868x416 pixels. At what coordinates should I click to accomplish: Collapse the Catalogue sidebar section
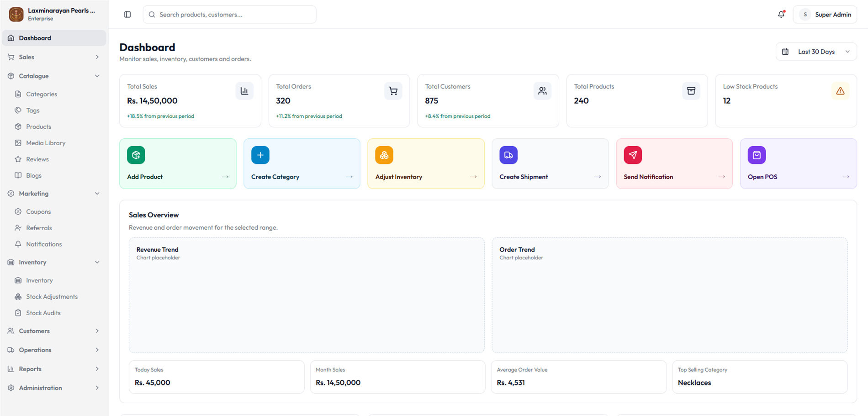[54, 76]
